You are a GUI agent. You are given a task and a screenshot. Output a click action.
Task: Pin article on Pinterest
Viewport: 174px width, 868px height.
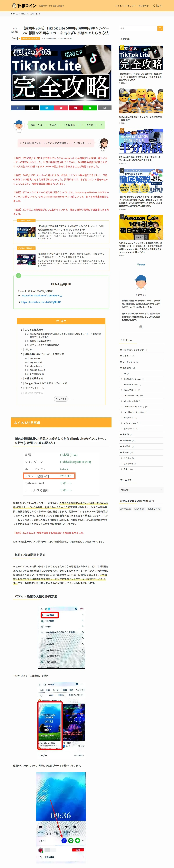click(x=75, y=108)
